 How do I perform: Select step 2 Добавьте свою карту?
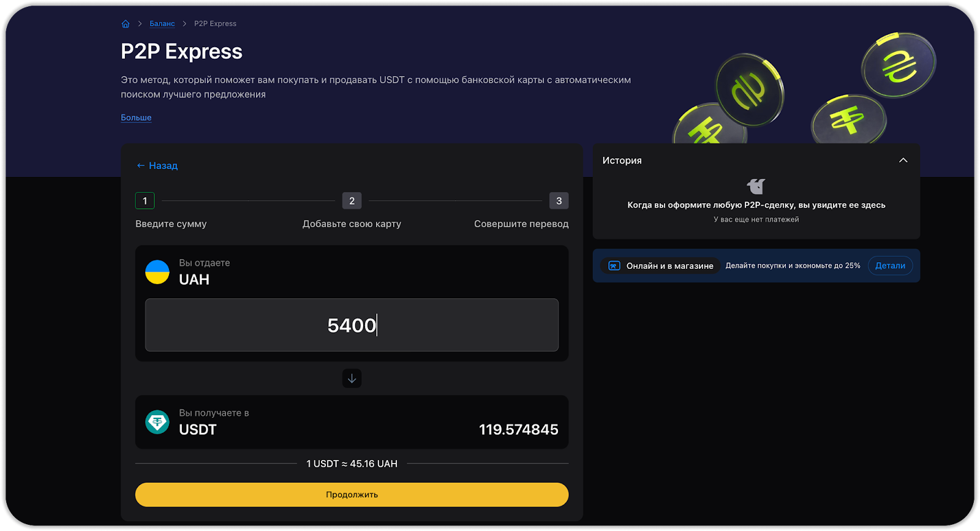coord(352,201)
